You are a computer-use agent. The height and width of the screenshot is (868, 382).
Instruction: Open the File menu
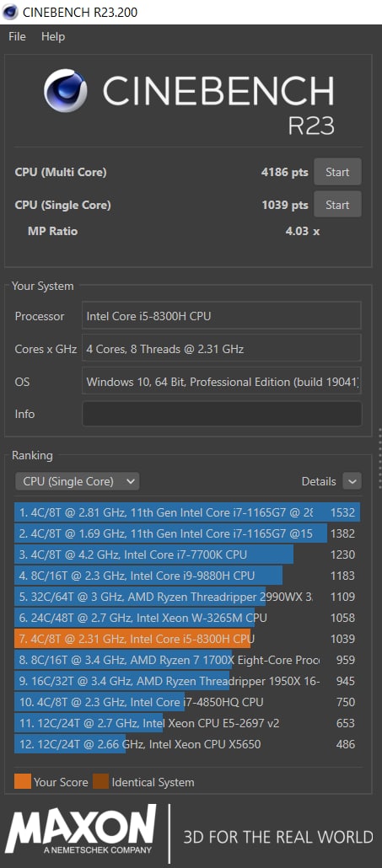pyautogui.click(x=17, y=36)
